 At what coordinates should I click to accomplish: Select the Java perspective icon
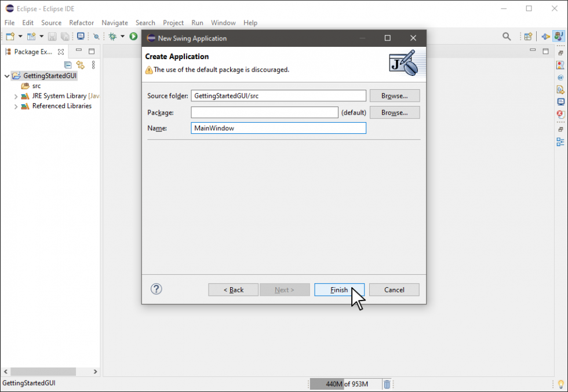point(559,36)
